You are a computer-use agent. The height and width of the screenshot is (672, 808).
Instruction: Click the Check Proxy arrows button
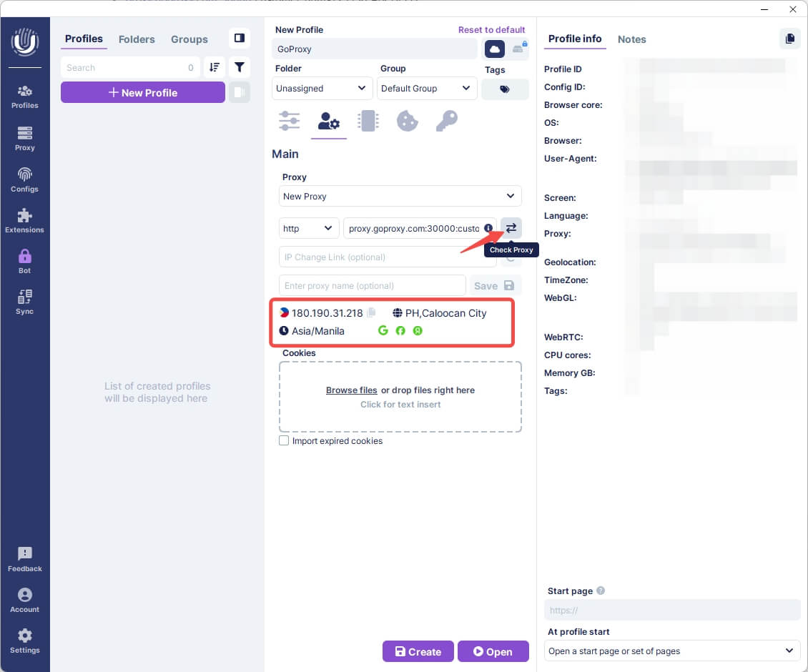click(511, 228)
